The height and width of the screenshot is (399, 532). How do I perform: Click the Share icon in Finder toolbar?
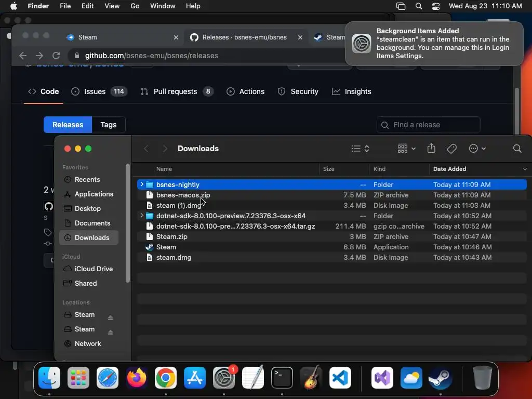coord(431,148)
